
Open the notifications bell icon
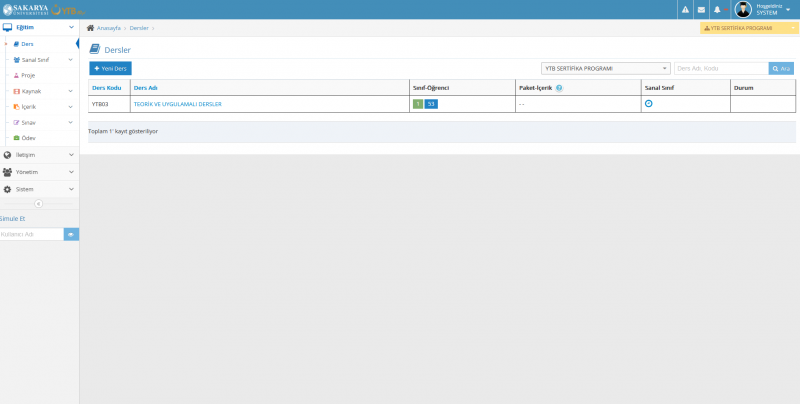tap(717, 10)
